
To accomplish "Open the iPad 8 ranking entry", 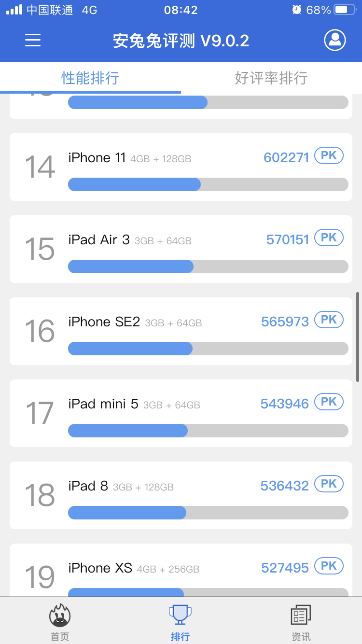I will (x=181, y=495).
